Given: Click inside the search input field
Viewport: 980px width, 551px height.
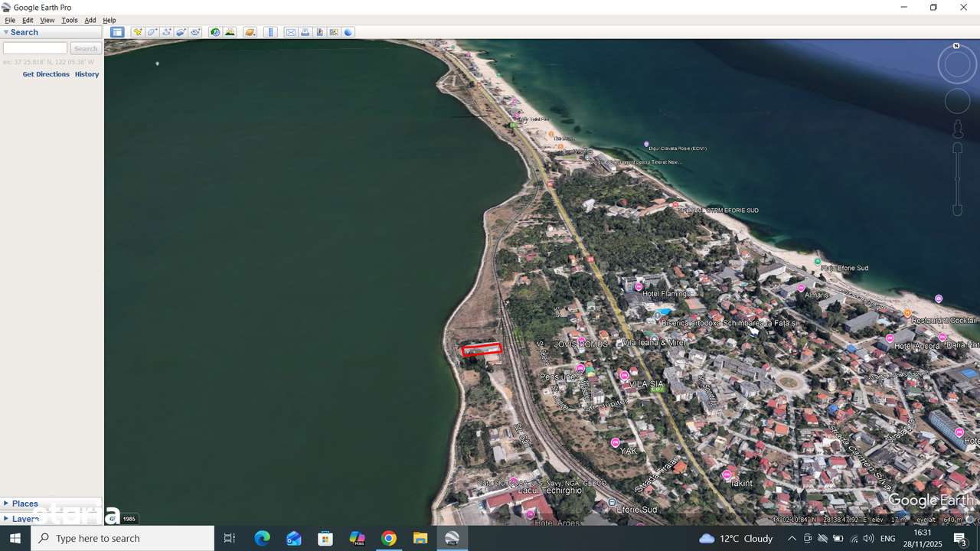Looking at the screenshot, I should click(34, 47).
